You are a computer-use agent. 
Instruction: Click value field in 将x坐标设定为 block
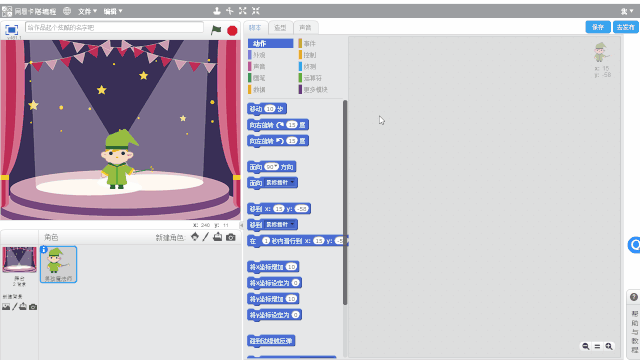pyautogui.click(x=296, y=282)
